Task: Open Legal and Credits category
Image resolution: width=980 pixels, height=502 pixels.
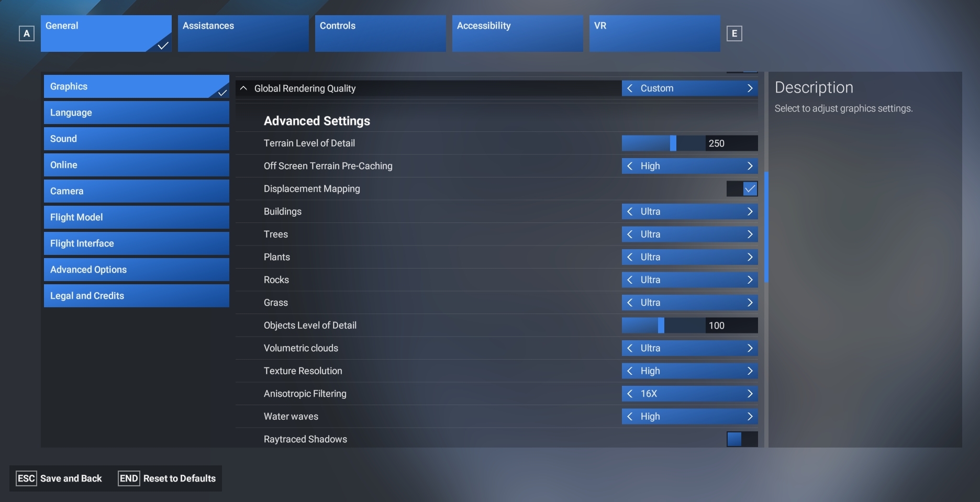Action: (137, 296)
